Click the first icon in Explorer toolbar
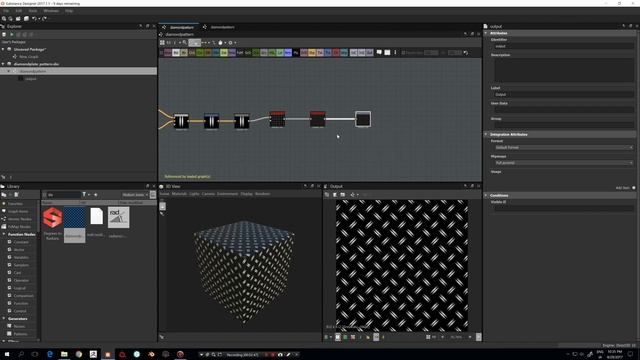The height and width of the screenshot is (360, 640). (x=4, y=35)
